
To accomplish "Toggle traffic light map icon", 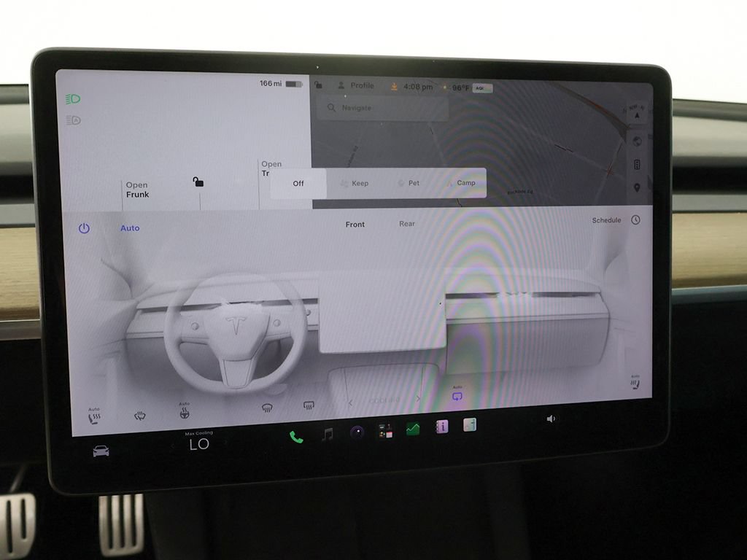I will click(x=637, y=165).
